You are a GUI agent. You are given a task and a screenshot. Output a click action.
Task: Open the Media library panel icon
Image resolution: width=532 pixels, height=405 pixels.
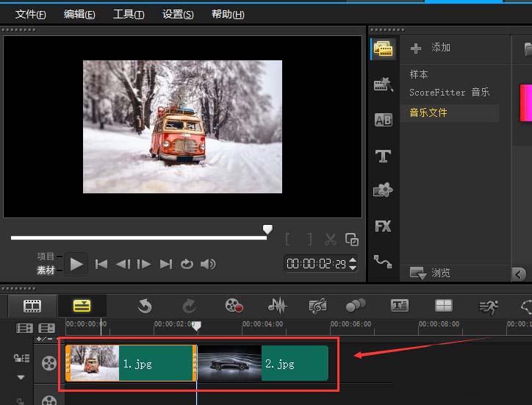coord(382,49)
